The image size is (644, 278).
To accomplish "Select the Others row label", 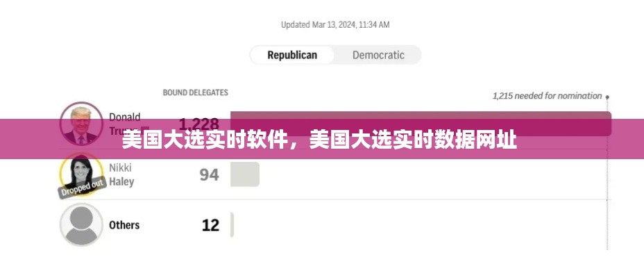I will 124,225.
